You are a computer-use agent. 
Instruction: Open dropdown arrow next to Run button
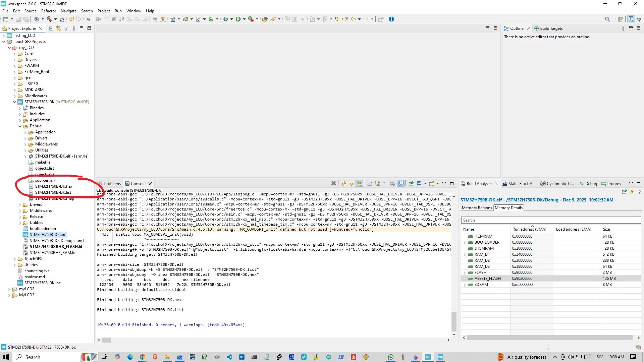(x=244, y=19)
